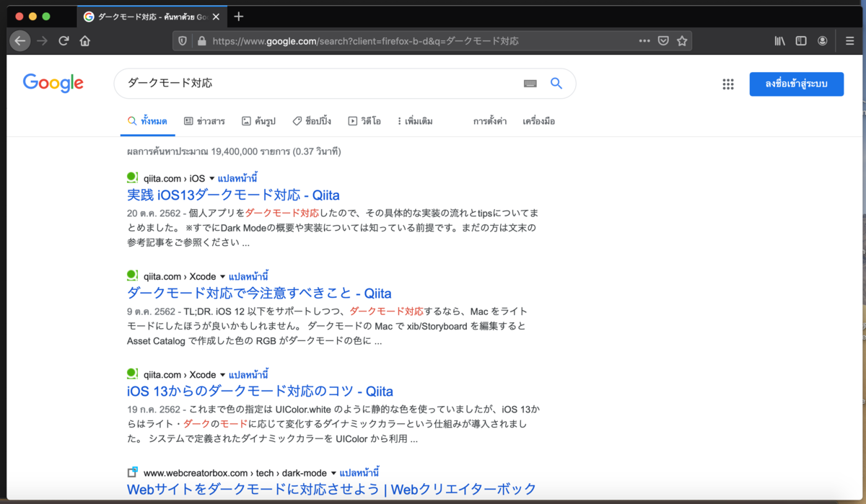Open the วิดีโอ videos tab
The height and width of the screenshot is (504, 866).
tap(364, 121)
